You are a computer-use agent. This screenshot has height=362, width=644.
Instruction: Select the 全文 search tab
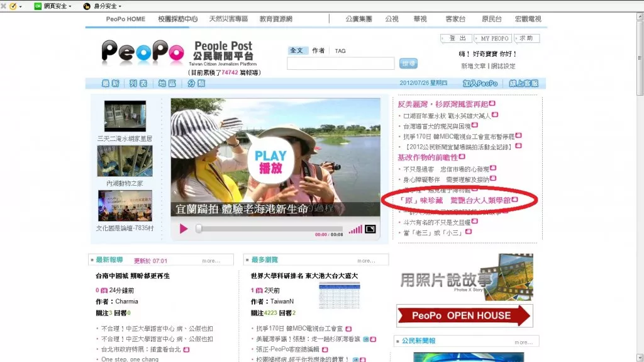297,50
